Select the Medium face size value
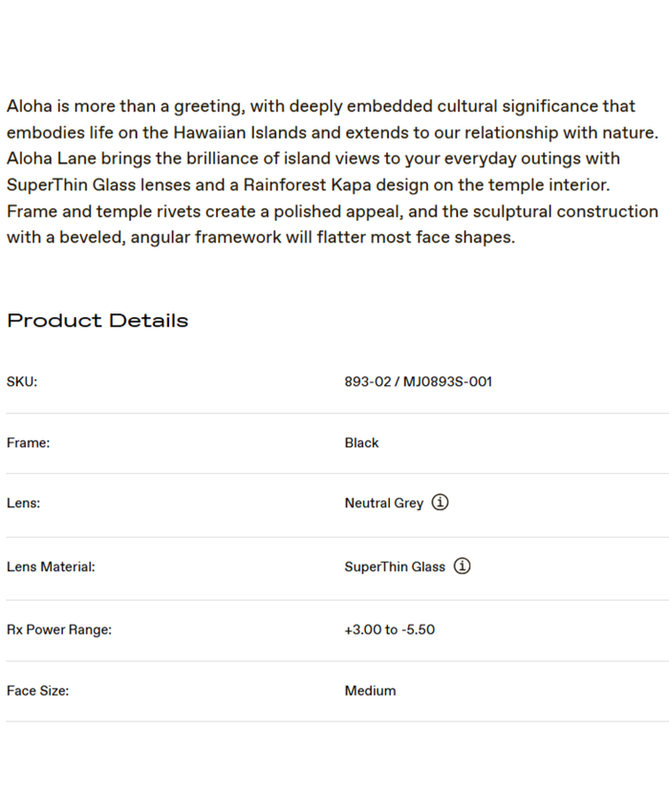The image size is (669, 812). click(x=370, y=691)
